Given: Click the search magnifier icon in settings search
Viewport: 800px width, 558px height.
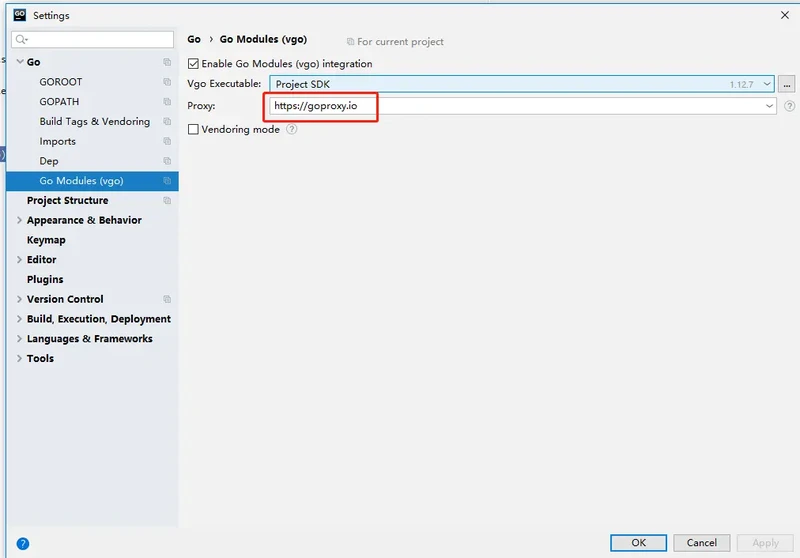Looking at the screenshot, I should (x=21, y=40).
